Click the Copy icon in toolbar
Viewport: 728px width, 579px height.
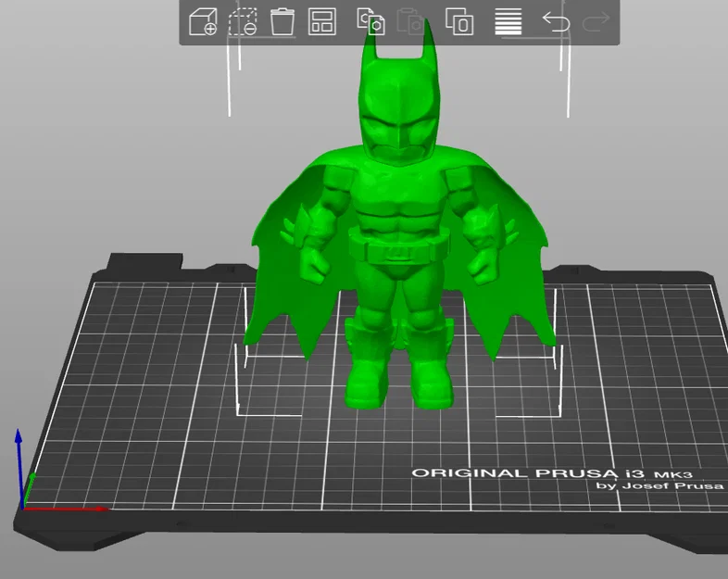coord(371,21)
